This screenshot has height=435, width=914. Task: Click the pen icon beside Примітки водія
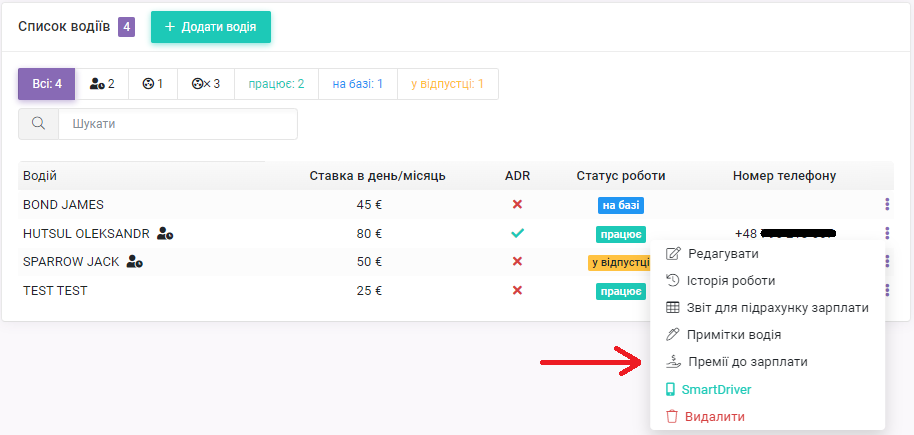[x=672, y=335]
